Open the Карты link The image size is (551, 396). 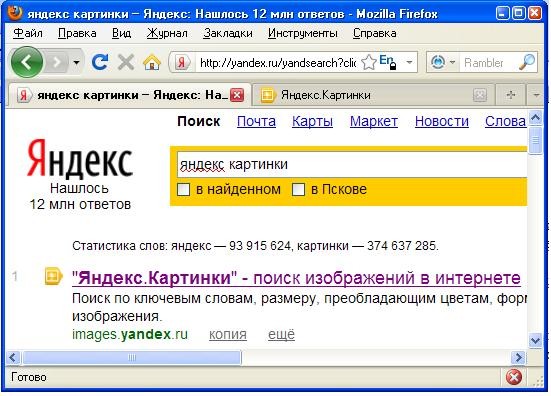point(312,122)
